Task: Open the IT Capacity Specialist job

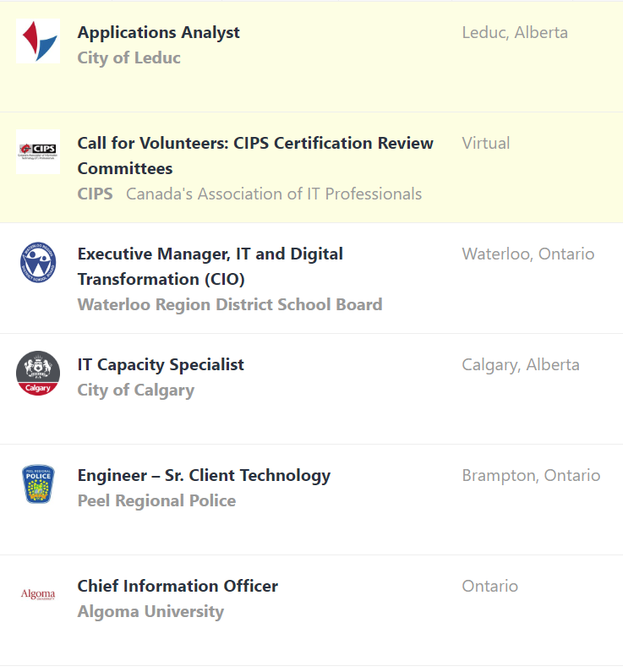Action: (161, 365)
